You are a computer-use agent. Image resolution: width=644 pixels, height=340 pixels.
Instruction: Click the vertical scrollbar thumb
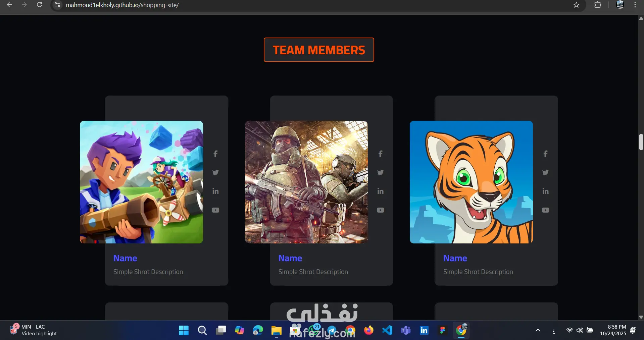click(x=641, y=142)
